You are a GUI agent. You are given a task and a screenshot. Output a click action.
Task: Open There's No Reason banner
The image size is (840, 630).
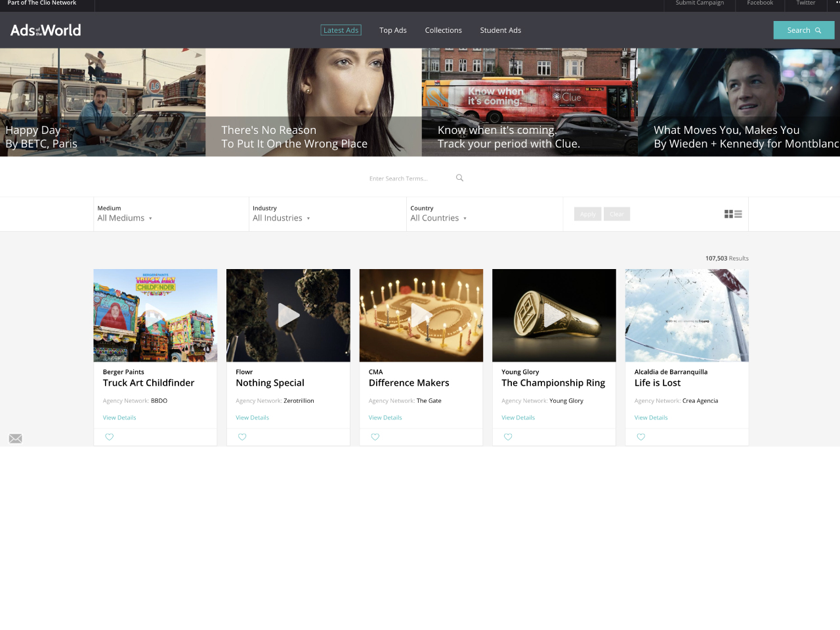click(314, 102)
